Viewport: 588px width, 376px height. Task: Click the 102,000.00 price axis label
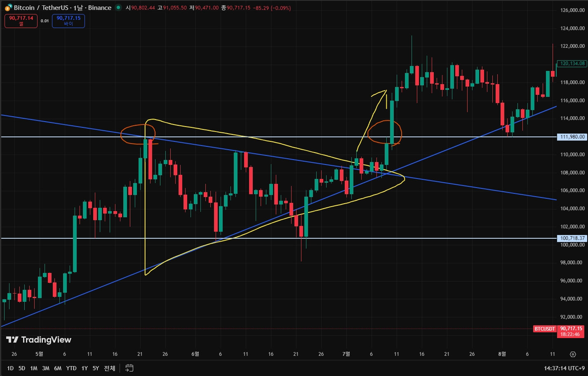572,227
